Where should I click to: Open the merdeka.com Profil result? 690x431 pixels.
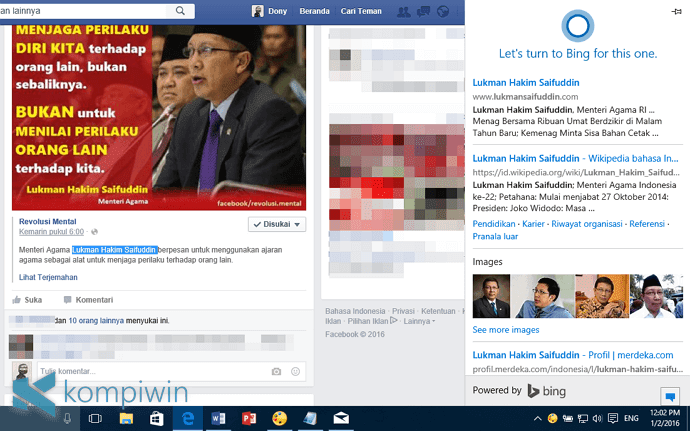[x=573, y=355]
